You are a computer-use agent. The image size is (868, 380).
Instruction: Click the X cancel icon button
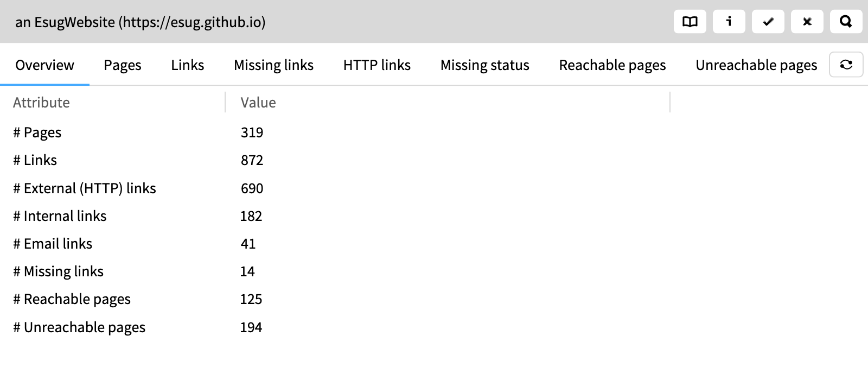pos(807,22)
